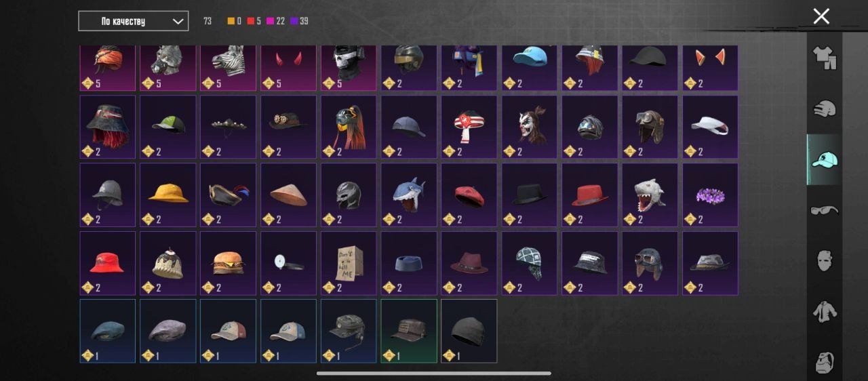Close the inventory with the X button
This screenshot has width=868, height=381.
coord(821,16)
